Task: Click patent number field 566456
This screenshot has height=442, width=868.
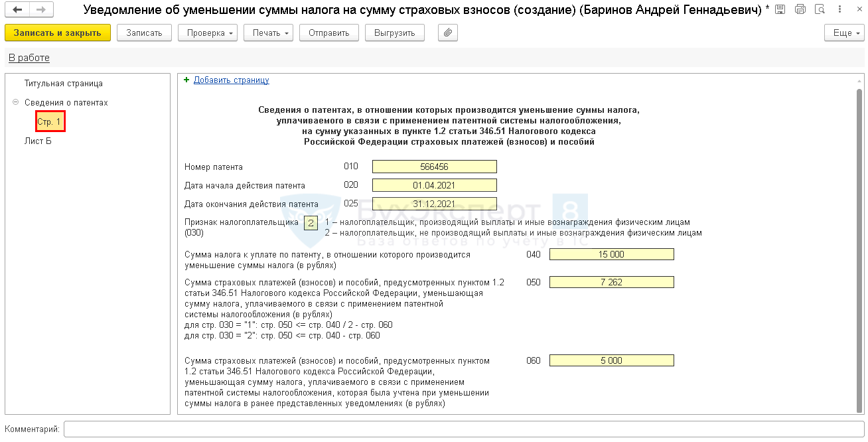Action: click(435, 167)
